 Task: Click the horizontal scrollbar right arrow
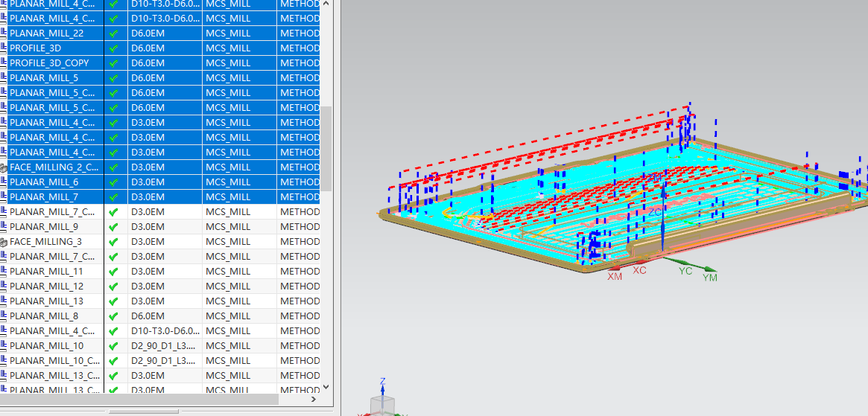tap(314, 399)
